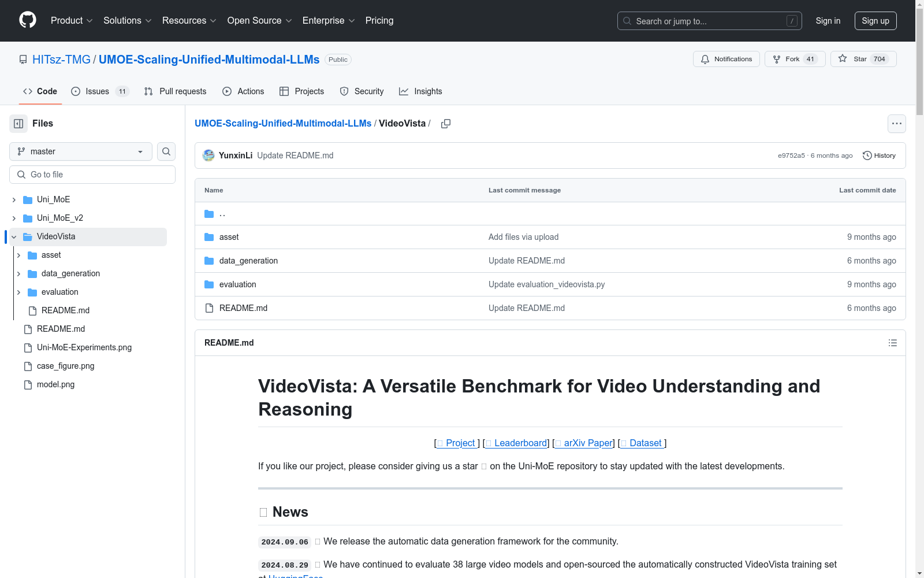Collapse the VideoVista folder chevron
The width and height of the screenshot is (924, 578).
click(14, 236)
